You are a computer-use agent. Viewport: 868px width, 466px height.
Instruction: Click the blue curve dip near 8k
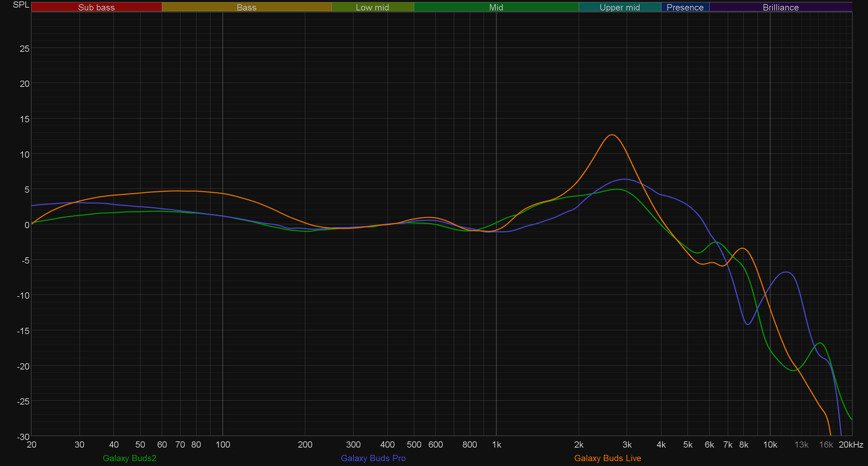click(748, 324)
